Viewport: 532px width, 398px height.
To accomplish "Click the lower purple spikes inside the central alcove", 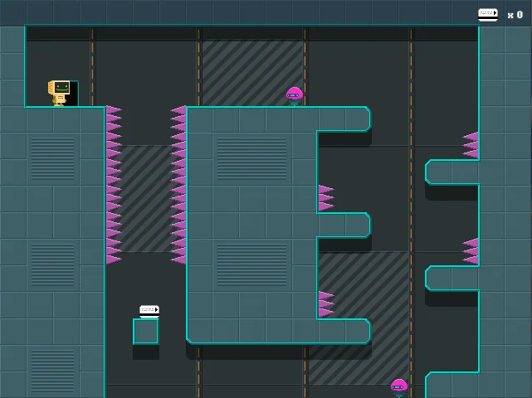I will pyautogui.click(x=325, y=304).
